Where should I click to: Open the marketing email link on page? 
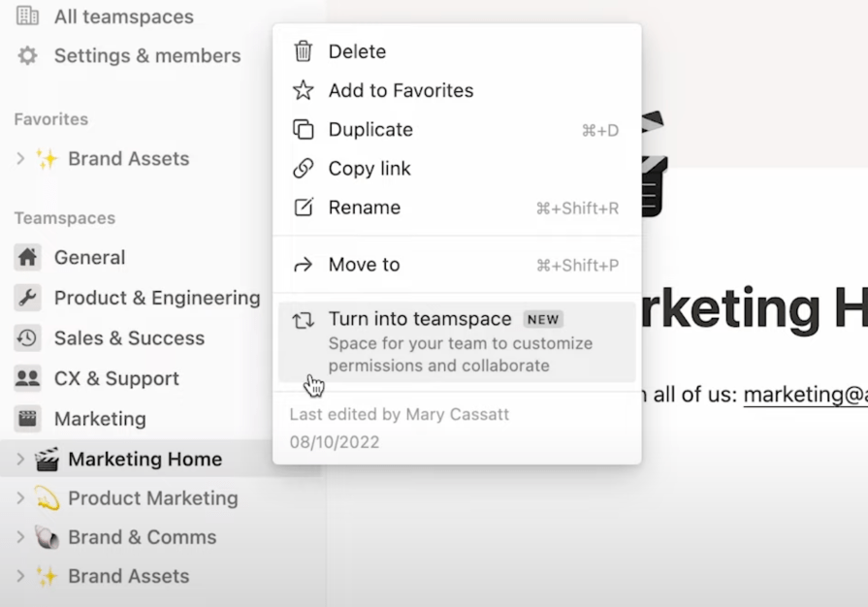click(805, 395)
